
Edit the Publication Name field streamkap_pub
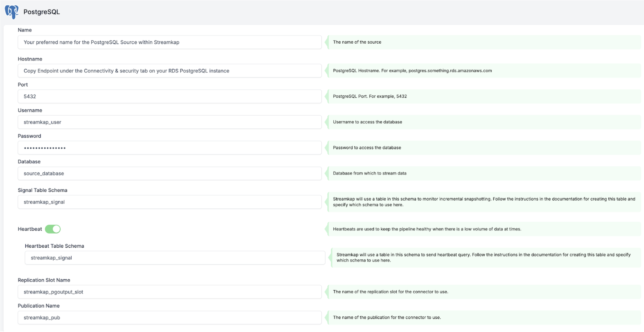coord(170,318)
